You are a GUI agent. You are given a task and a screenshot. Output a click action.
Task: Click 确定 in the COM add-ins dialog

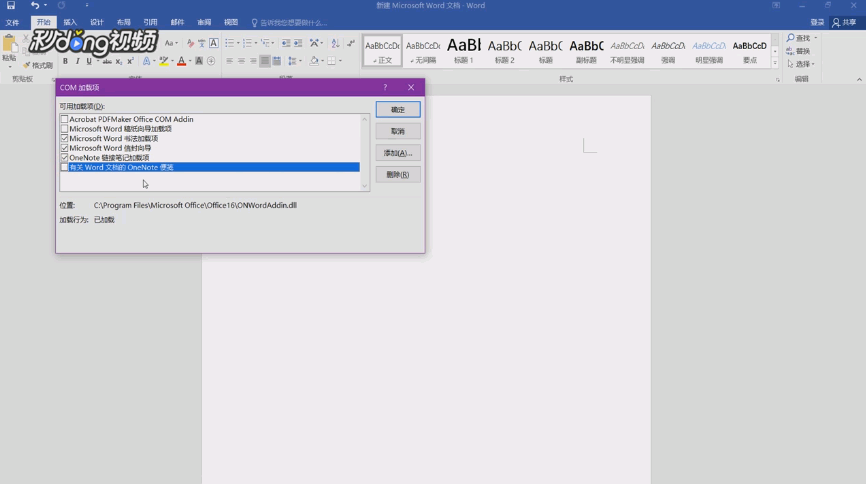(398, 109)
